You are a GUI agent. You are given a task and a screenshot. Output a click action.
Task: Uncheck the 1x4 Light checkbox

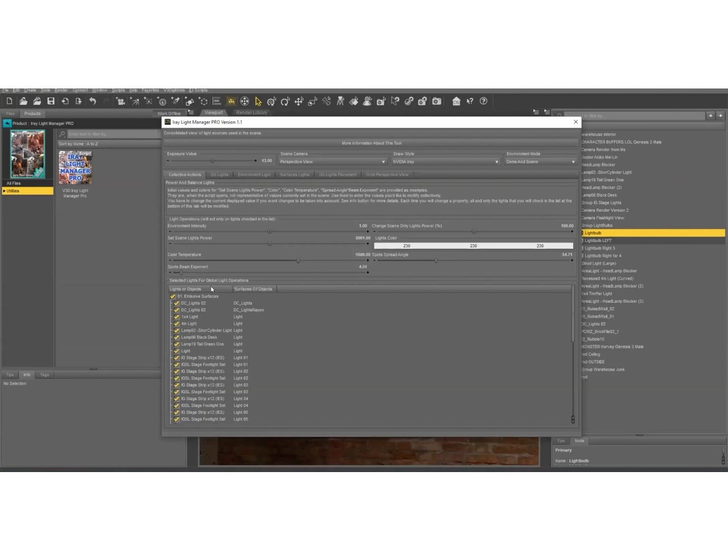click(176, 317)
